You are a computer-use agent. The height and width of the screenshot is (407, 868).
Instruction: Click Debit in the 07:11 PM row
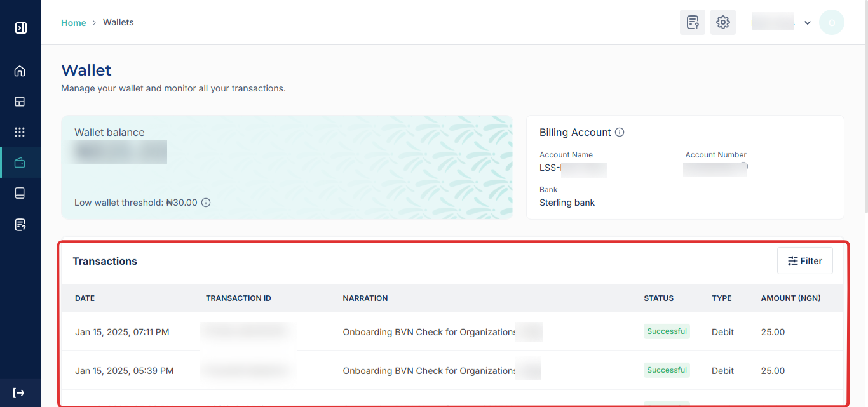[722, 332]
